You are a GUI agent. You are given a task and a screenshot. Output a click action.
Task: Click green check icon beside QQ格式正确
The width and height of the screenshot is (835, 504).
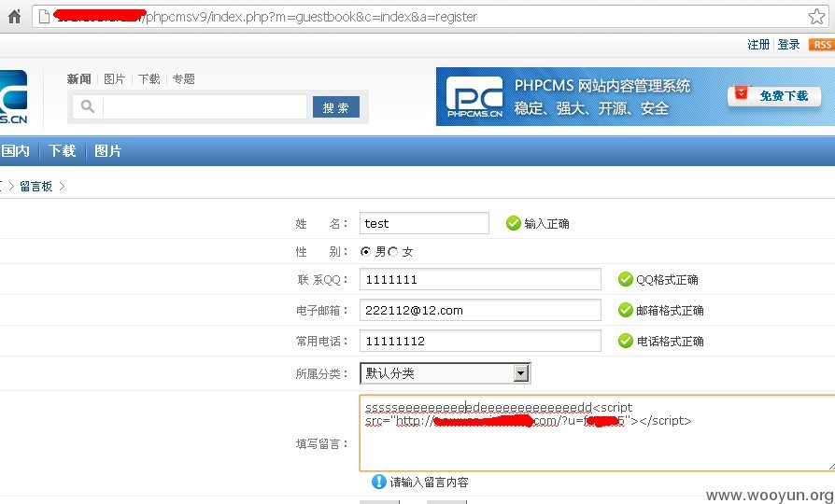click(625, 279)
